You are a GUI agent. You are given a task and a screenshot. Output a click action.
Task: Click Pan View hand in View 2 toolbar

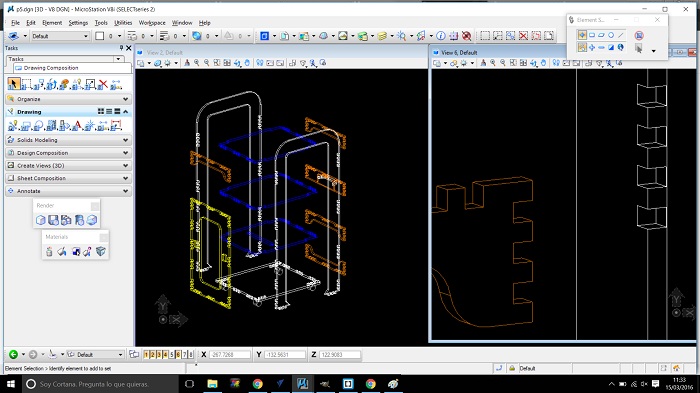click(247, 63)
